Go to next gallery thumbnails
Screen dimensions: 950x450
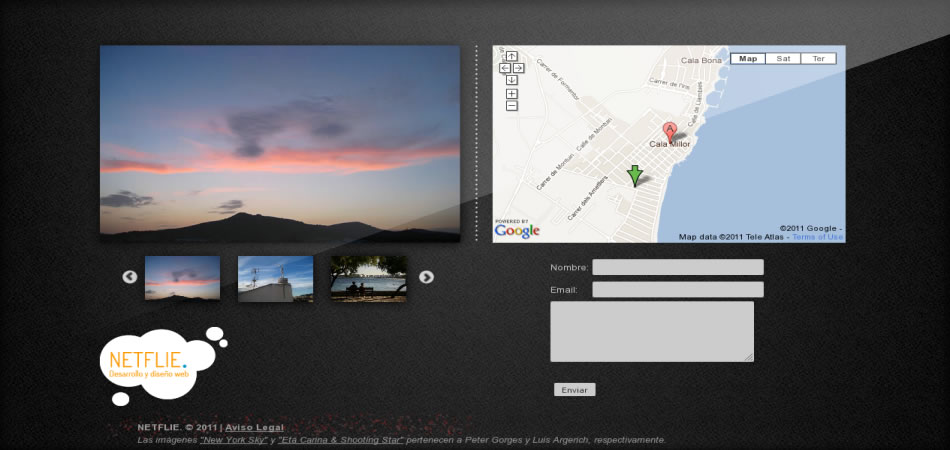click(x=426, y=277)
